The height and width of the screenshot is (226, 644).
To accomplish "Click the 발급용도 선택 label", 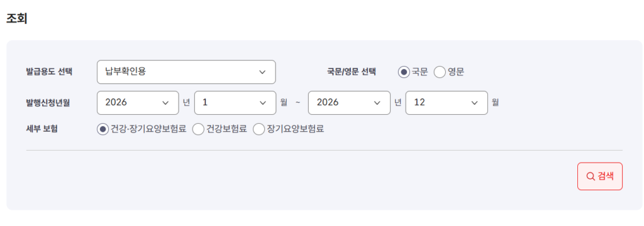I will [x=49, y=72].
